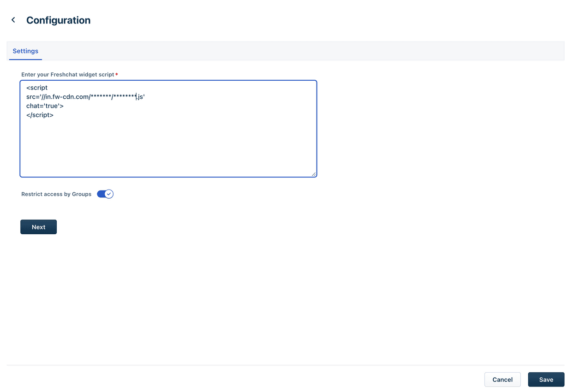Click the closing </script> tag line
579x392 pixels.
click(40, 115)
